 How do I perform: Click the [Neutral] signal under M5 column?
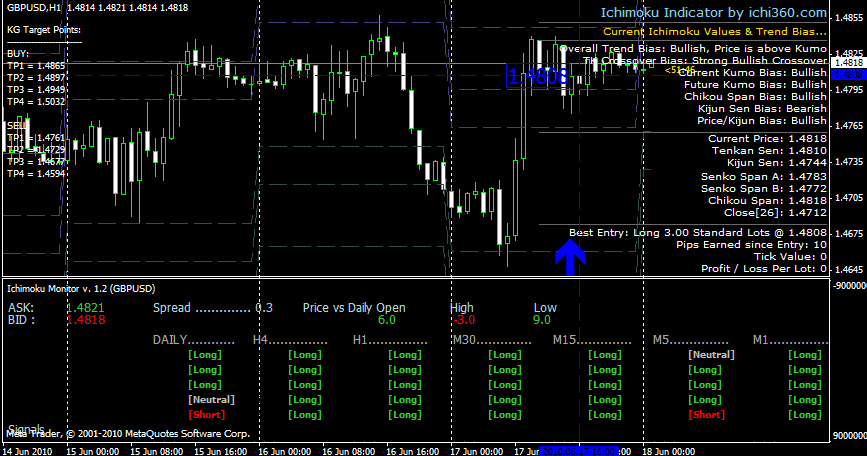pyautogui.click(x=712, y=355)
